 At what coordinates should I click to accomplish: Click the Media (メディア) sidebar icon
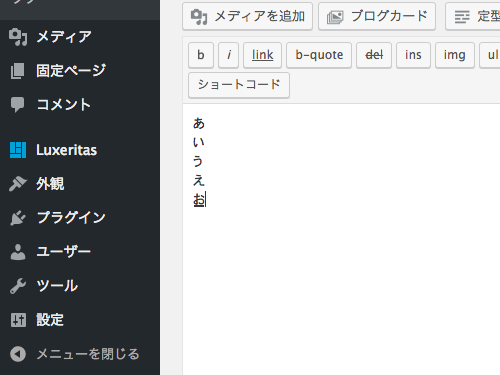tap(18, 37)
